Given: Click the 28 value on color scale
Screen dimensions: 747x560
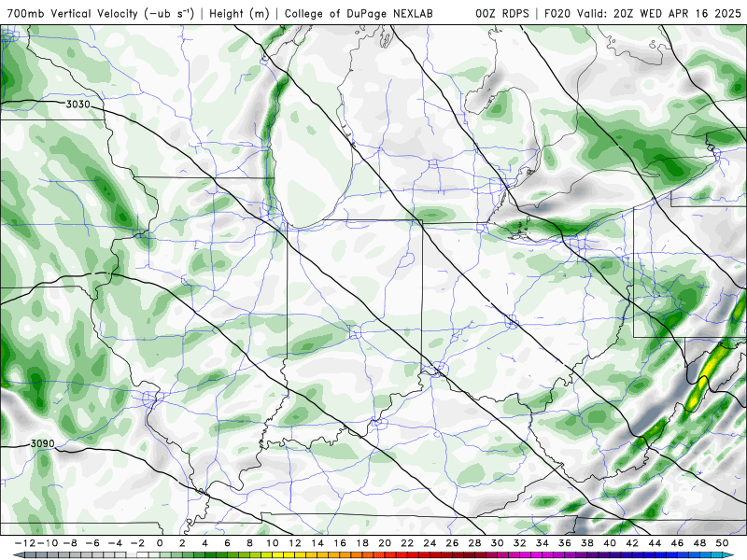Looking at the screenshot, I should 475,543.
